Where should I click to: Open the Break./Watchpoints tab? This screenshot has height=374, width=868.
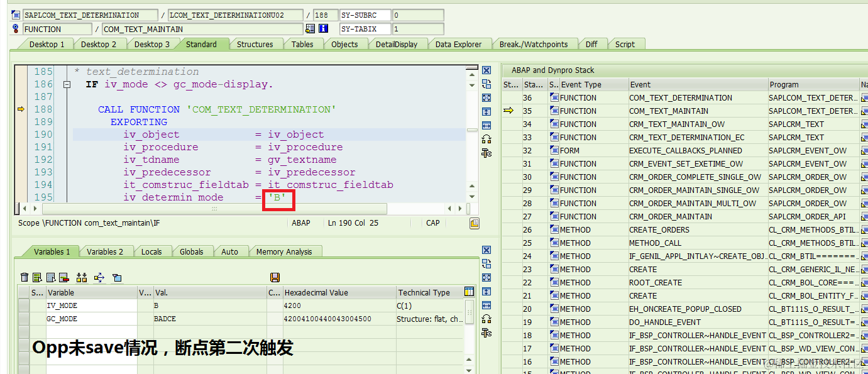pos(534,44)
